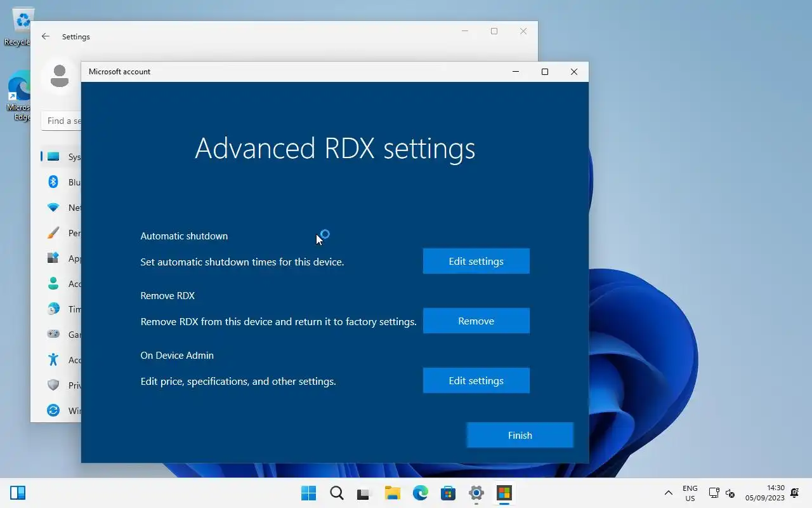Open the Accessibility icon in Settings
This screenshot has width=812, height=508.
point(54,360)
